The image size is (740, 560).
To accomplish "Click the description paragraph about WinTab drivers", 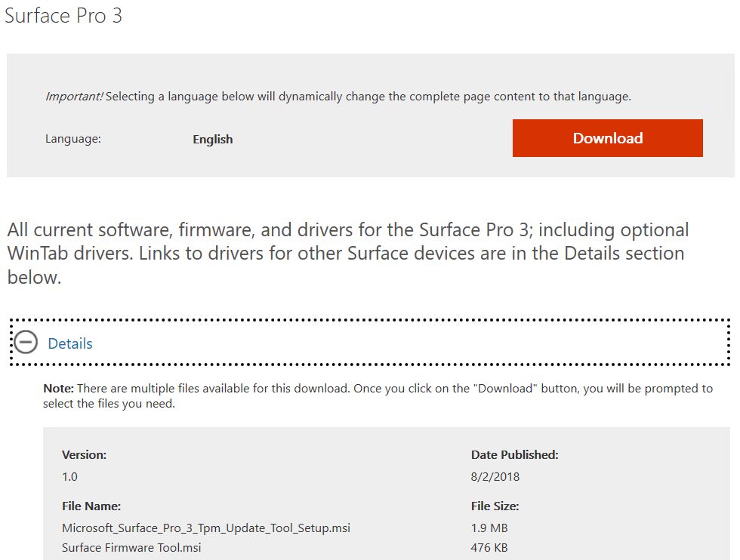I will [348, 254].
